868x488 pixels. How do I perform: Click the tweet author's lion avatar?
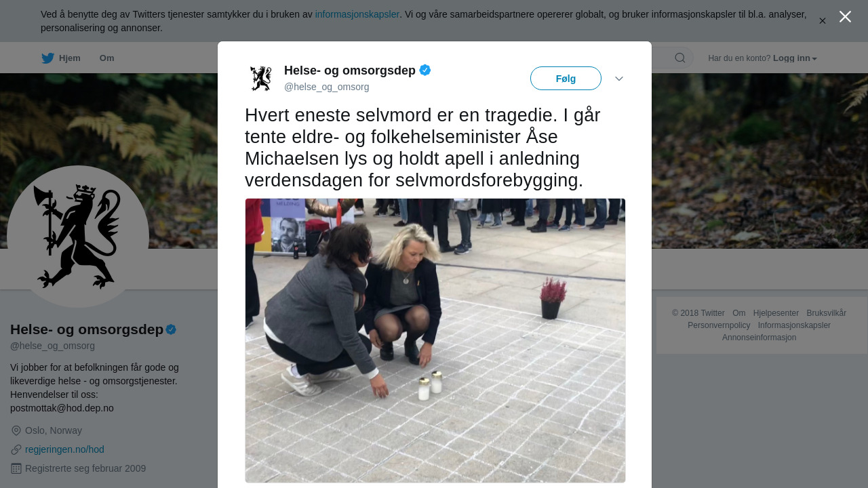click(x=261, y=79)
